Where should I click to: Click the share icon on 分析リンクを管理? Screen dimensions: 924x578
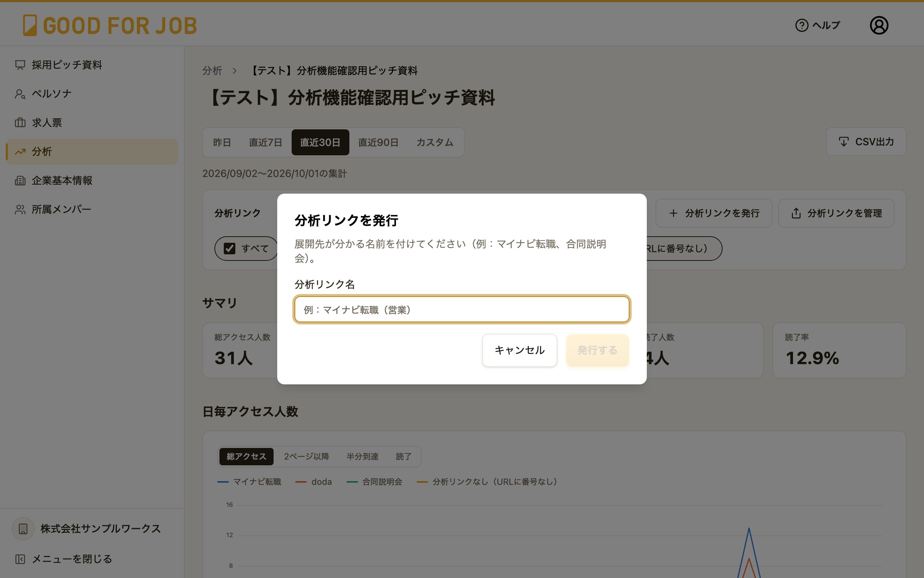796,213
